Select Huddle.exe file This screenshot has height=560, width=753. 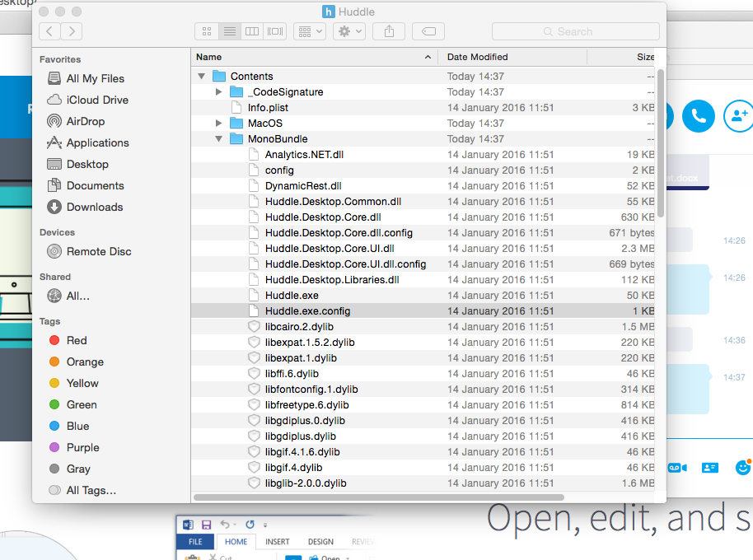click(x=423, y=296)
